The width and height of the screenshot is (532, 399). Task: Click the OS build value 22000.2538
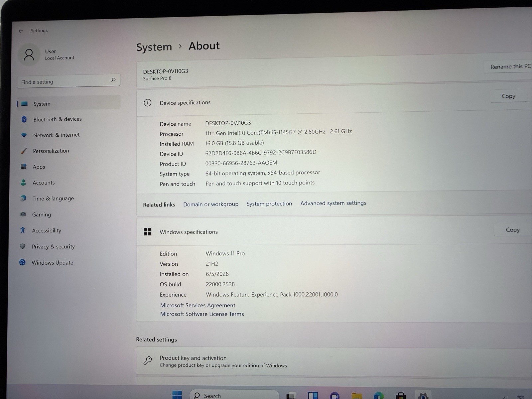click(x=220, y=284)
